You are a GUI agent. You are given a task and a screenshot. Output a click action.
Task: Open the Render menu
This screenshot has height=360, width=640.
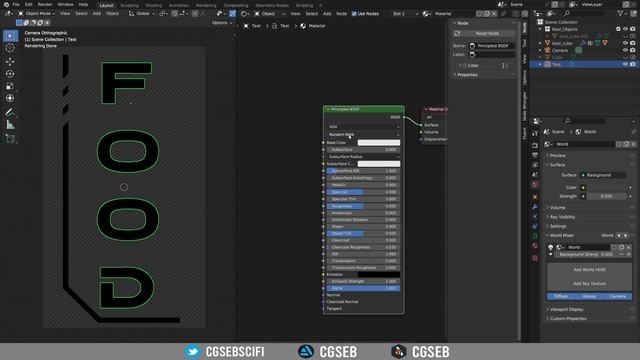coord(45,4)
